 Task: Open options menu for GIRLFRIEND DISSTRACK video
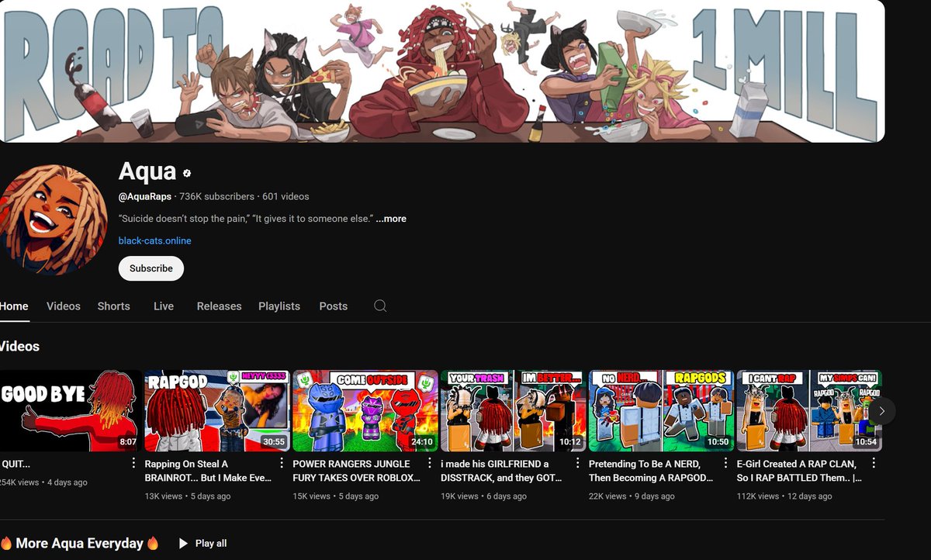pyautogui.click(x=577, y=463)
